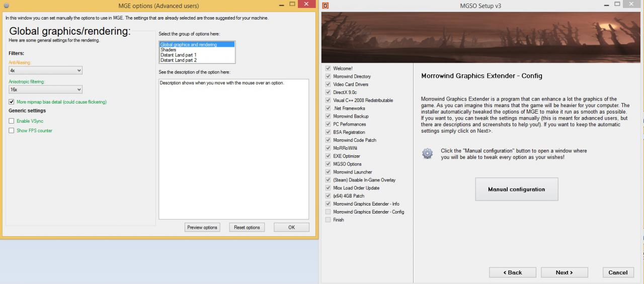Toggle the Morrowind Launcher step checkbox
644x284 pixels.
(328, 172)
